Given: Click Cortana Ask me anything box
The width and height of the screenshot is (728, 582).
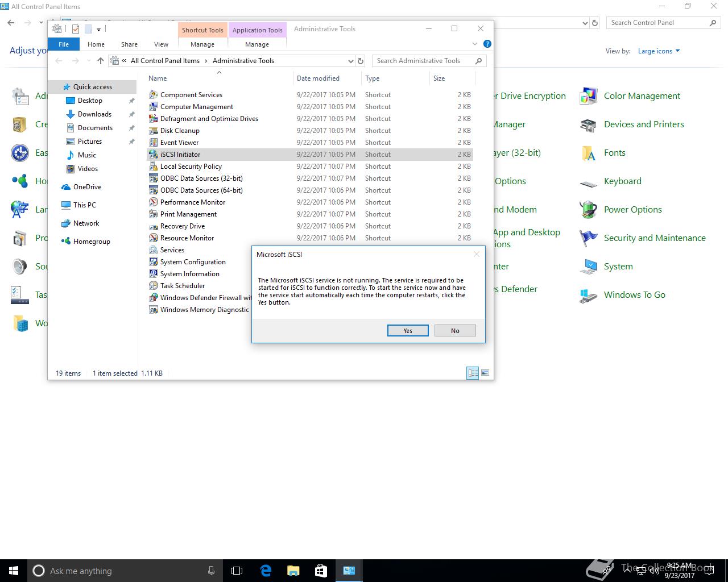Looking at the screenshot, I should 125,571.
